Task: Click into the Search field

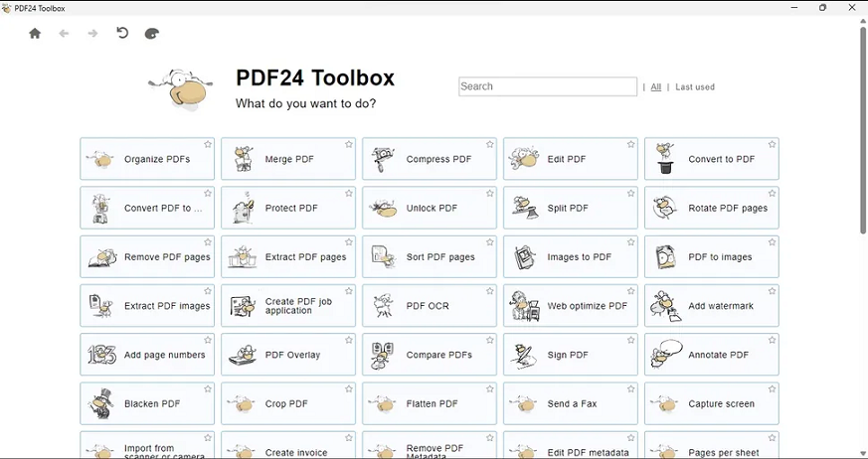Action: click(x=548, y=86)
